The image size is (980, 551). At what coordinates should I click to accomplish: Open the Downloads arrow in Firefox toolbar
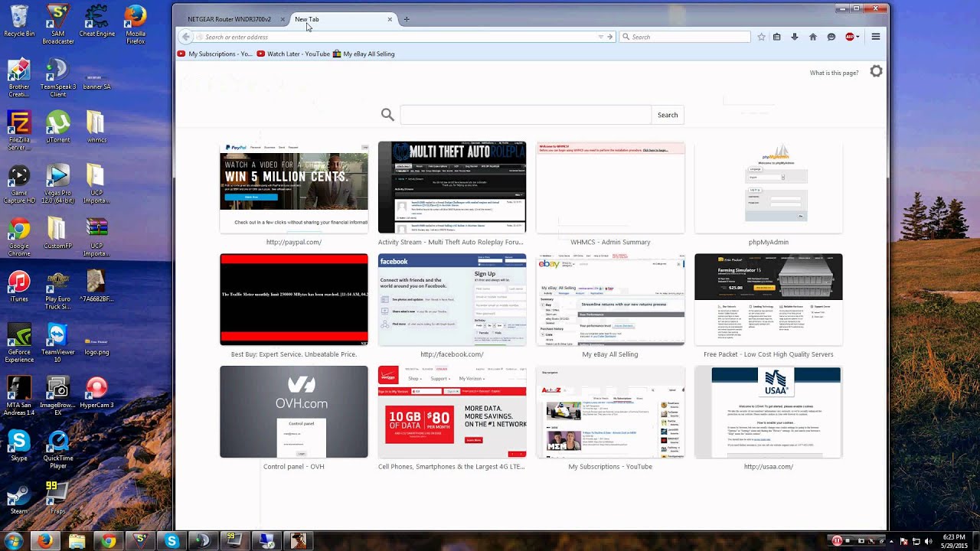point(795,37)
